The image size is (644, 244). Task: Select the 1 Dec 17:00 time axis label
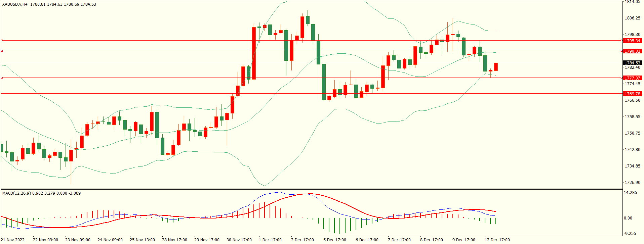(x=270, y=240)
